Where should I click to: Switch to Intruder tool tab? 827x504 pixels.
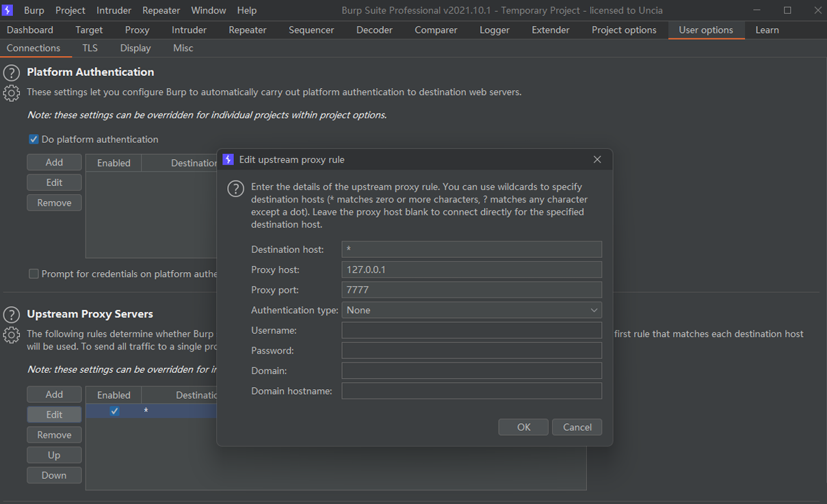(x=189, y=30)
